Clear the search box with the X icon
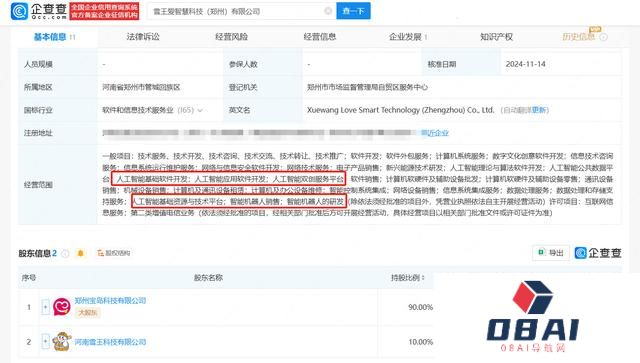640x363 pixels. pos(328,11)
